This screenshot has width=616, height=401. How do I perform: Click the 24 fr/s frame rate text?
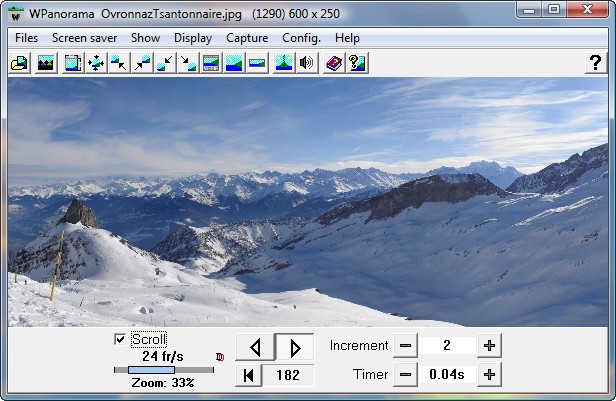tap(163, 356)
